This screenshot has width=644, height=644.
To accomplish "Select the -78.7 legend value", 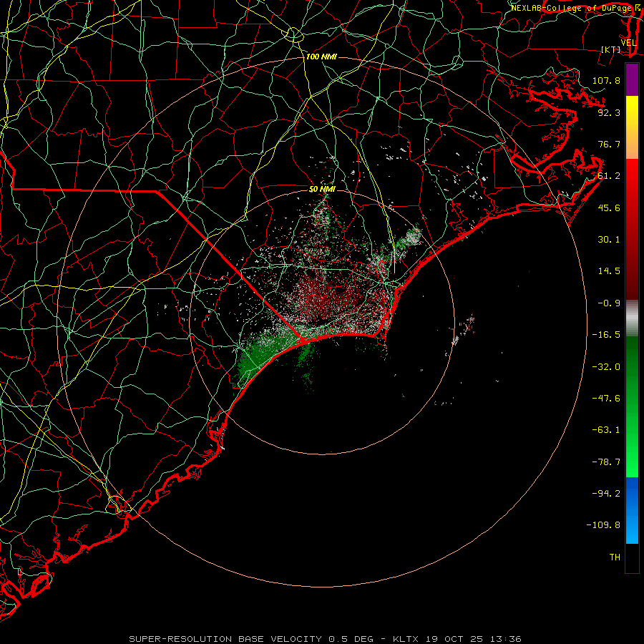I will click(x=606, y=462).
